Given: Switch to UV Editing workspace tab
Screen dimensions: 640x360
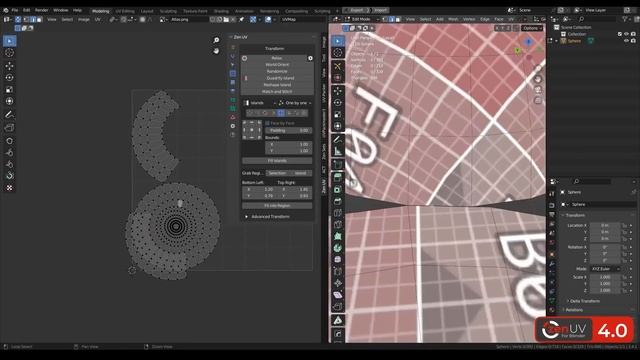Looking at the screenshot, I should [125, 11].
